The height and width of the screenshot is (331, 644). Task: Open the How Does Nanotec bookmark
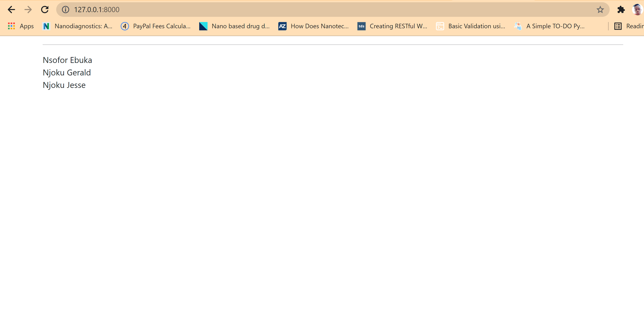(x=314, y=26)
